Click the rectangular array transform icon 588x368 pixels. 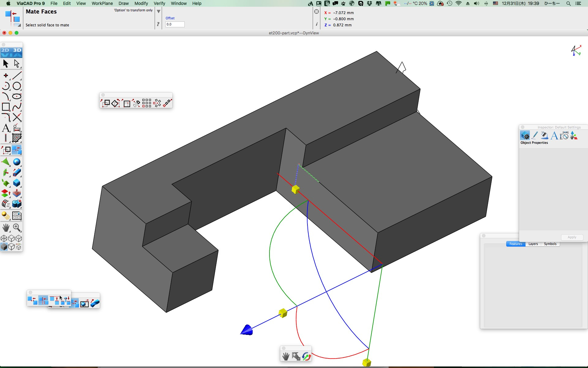click(x=147, y=103)
